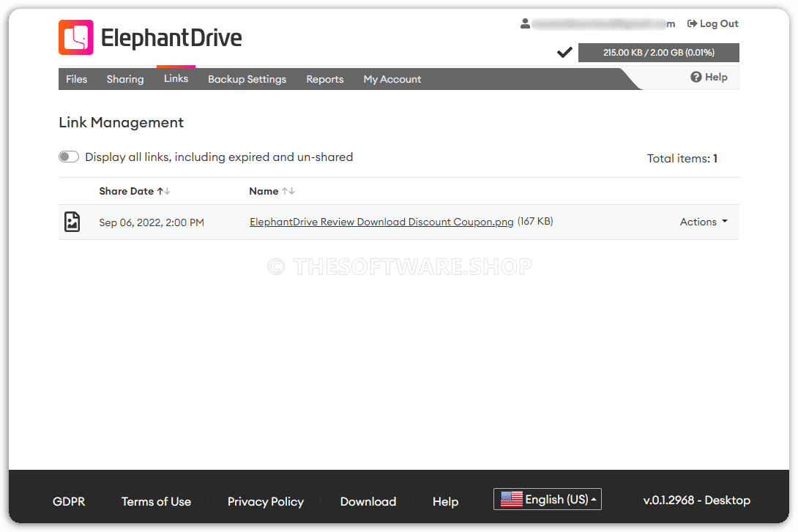Switch to Backup Settings tab
798x532 pixels.
pyautogui.click(x=247, y=79)
